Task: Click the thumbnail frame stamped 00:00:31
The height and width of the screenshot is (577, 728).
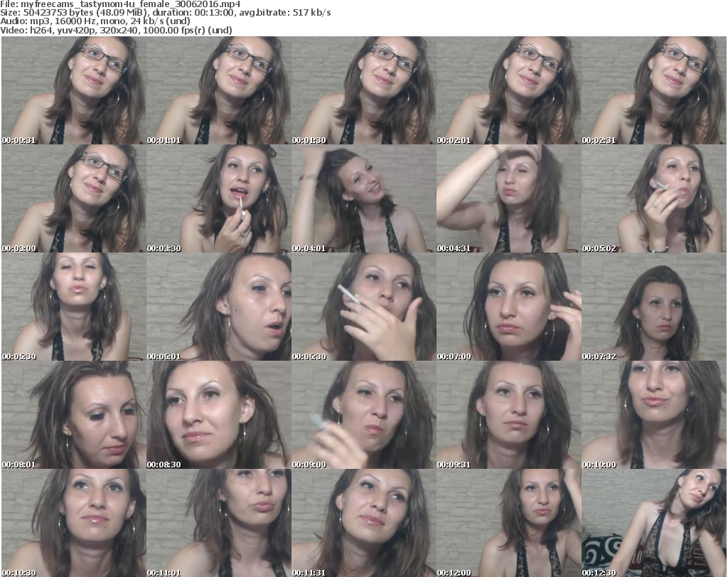Action: pos(73,90)
